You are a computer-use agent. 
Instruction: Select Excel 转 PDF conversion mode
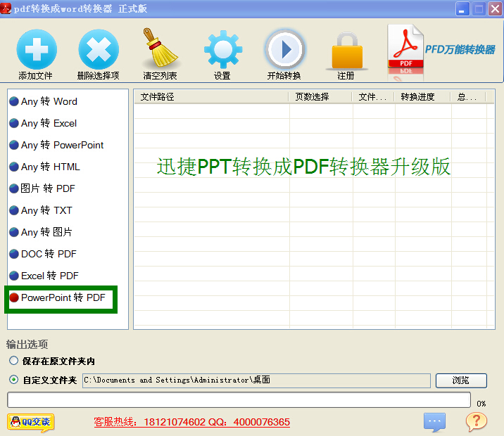tap(44, 276)
